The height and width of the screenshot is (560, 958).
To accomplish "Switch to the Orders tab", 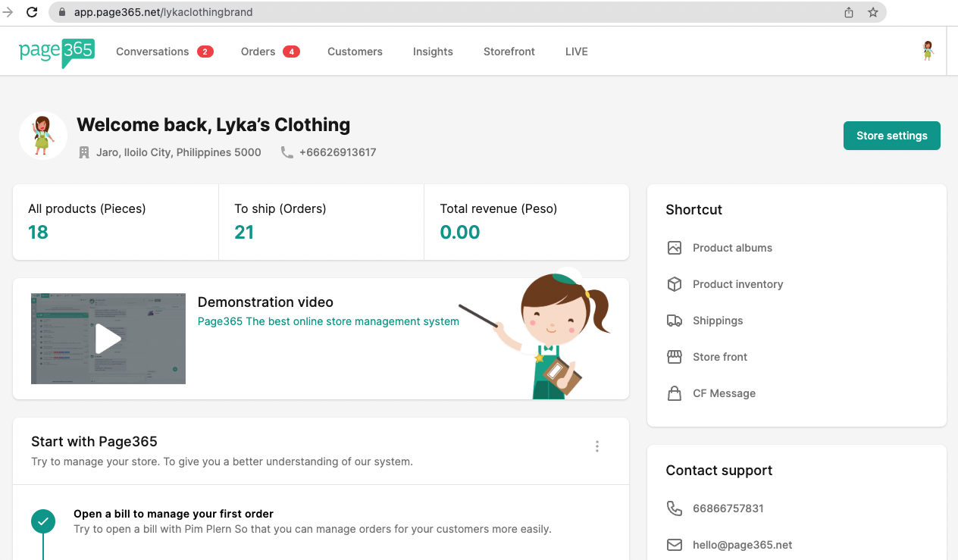I will 258,52.
